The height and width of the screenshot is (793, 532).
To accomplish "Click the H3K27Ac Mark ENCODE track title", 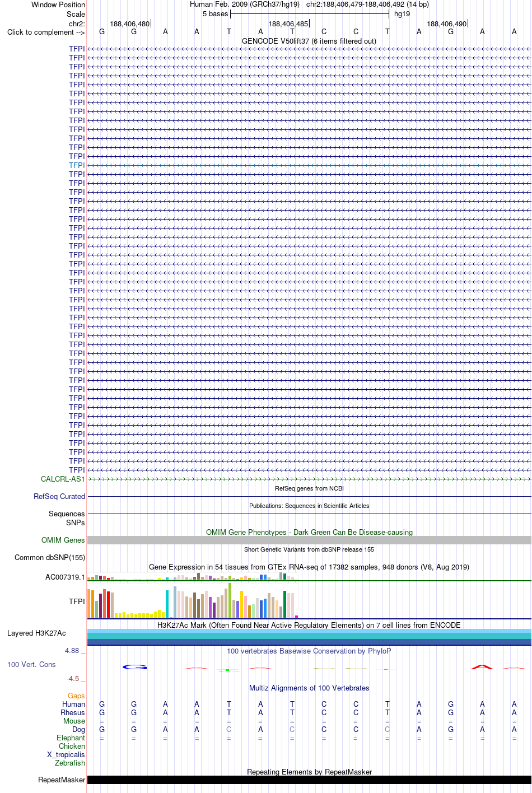I will [x=309, y=625].
